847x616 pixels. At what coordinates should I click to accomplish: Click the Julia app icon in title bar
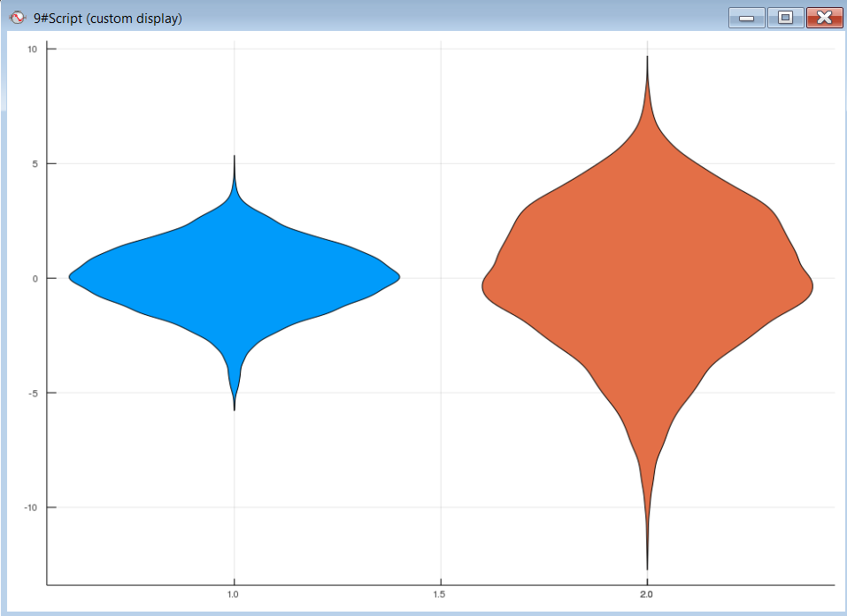coord(17,18)
